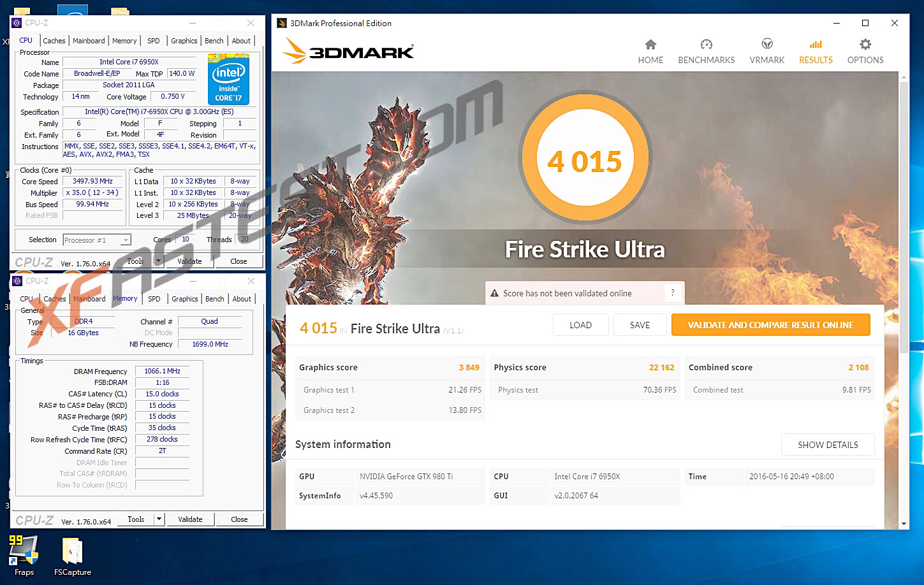
Task: Click Tools button in bottom CPU-Z
Action: (x=136, y=519)
